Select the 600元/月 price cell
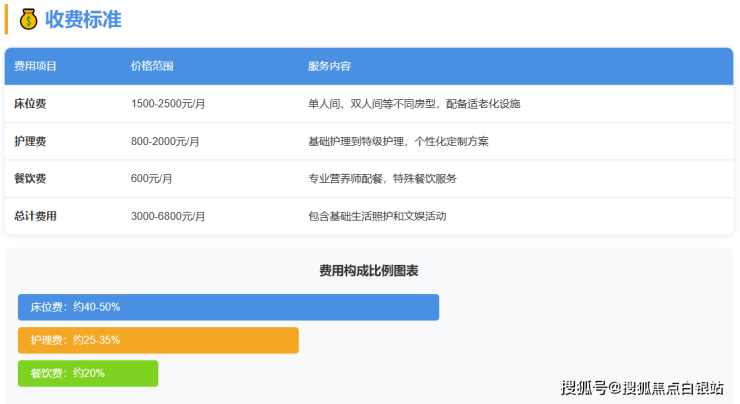 (152, 178)
